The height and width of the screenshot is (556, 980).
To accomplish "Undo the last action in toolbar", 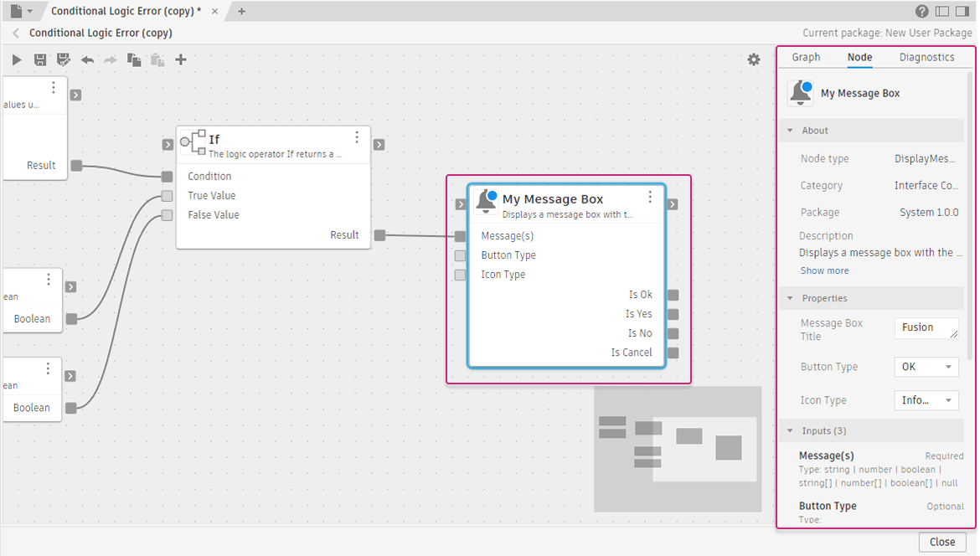I will coord(87,60).
